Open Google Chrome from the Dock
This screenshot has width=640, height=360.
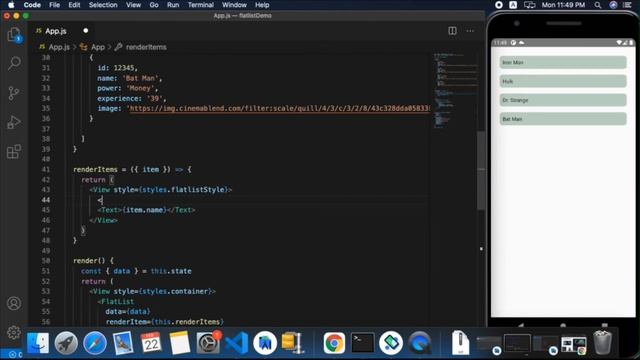(x=334, y=343)
